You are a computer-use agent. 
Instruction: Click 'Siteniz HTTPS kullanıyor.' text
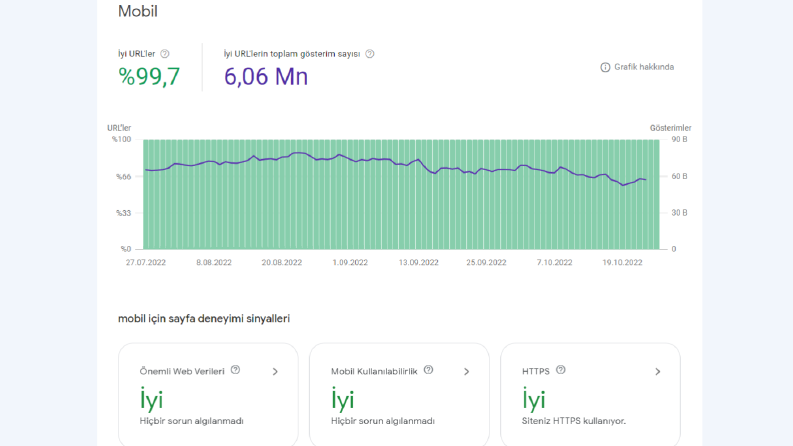574,421
